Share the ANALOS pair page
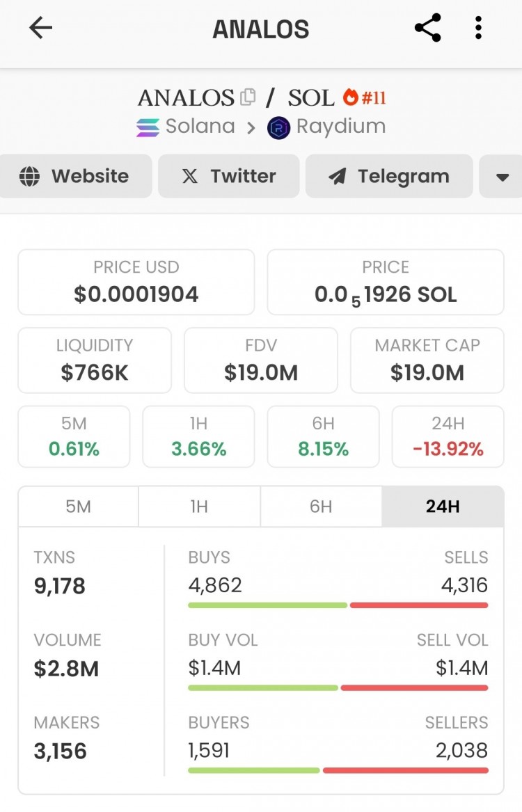 tap(427, 28)
